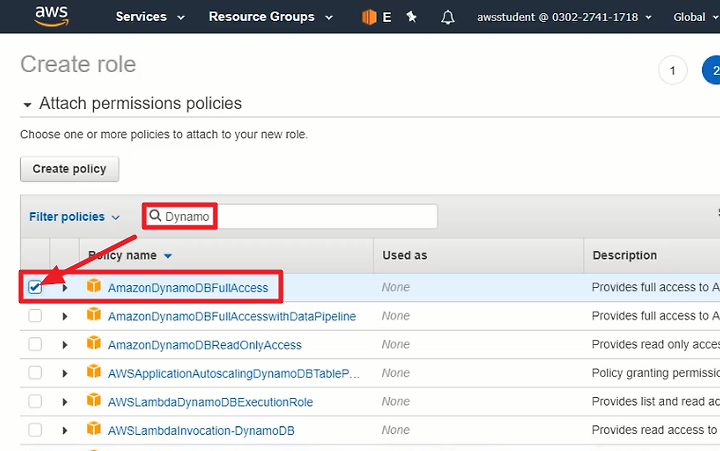Check the AWSLambdaDynamoDBExecutionRole checkbox

(35, 401)
